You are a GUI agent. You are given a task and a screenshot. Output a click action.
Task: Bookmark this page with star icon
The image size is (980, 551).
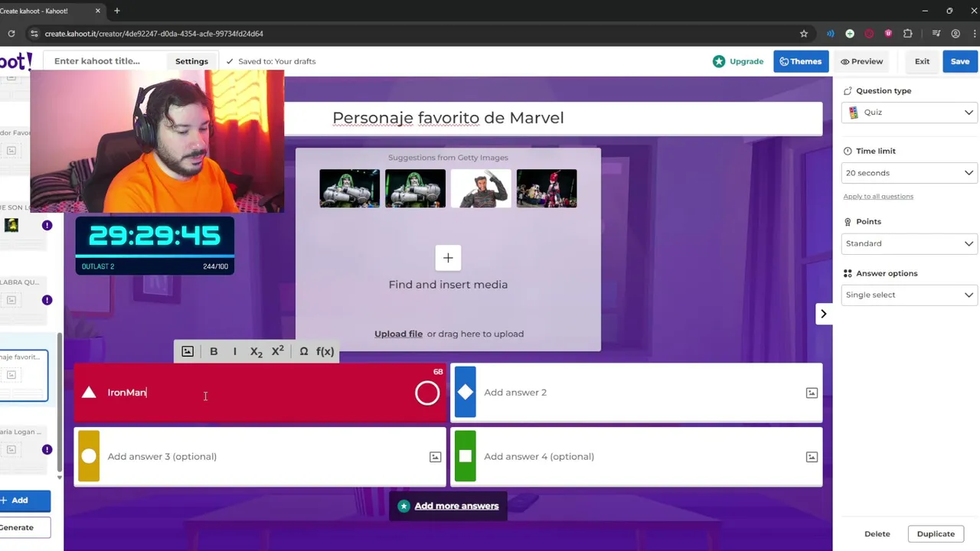pyautogui.click(x=804, y=34)
